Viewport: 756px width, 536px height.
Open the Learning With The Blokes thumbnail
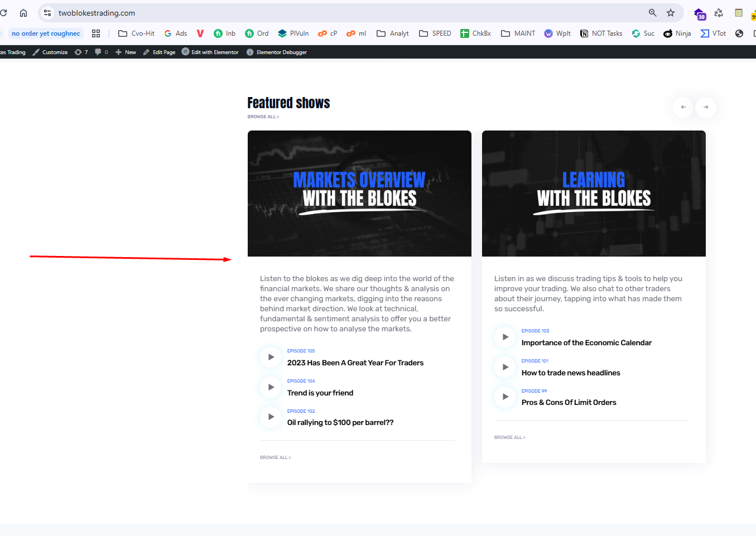[594, 194]
